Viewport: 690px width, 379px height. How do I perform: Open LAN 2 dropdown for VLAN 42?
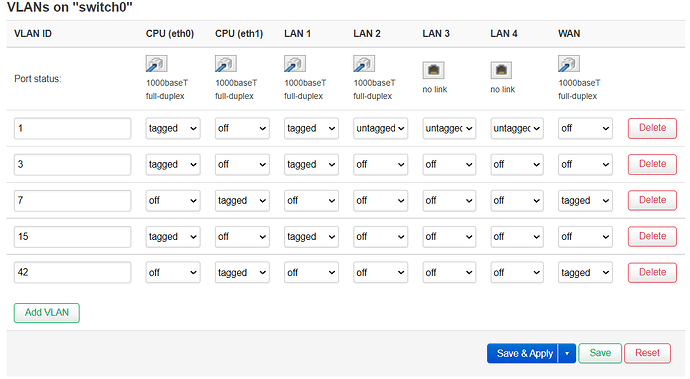pyautogui.click(x=380, y=272)
